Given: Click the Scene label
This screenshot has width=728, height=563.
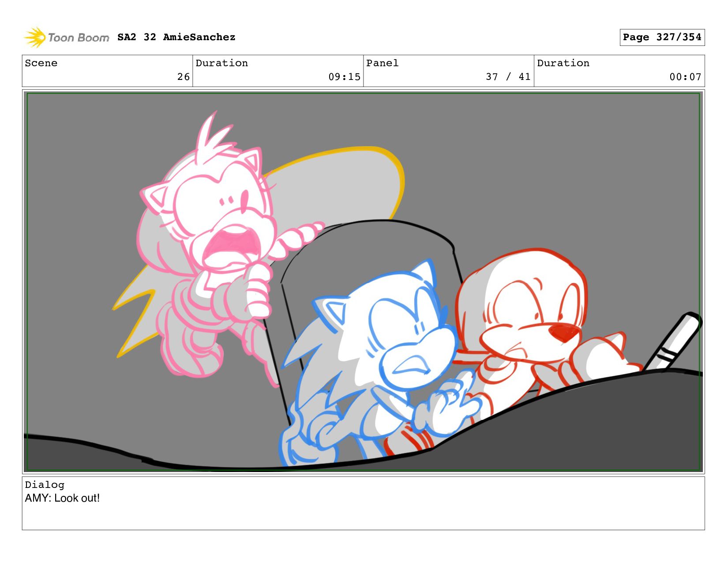Looking at the screenshot, I should [x=41, y=63].
